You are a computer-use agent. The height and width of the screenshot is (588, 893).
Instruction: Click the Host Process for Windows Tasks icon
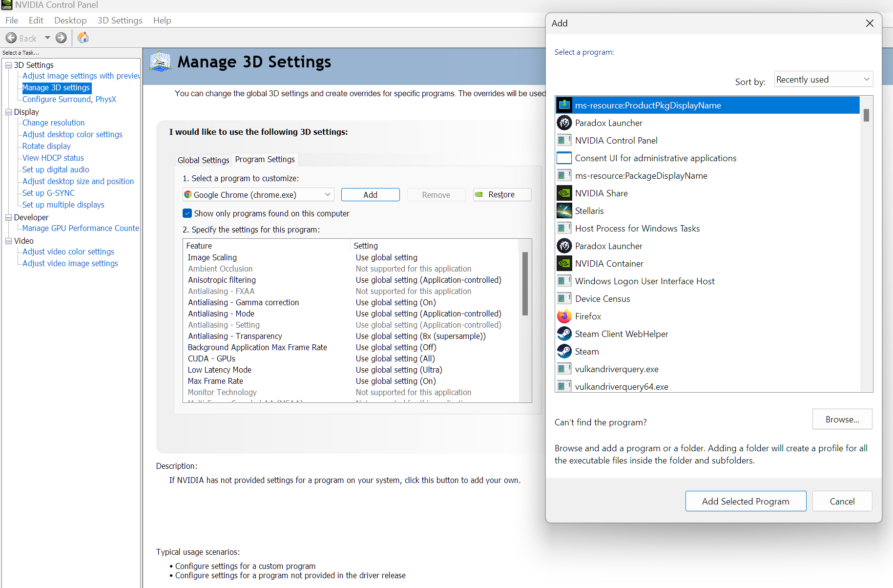click(x=564, y=228)
